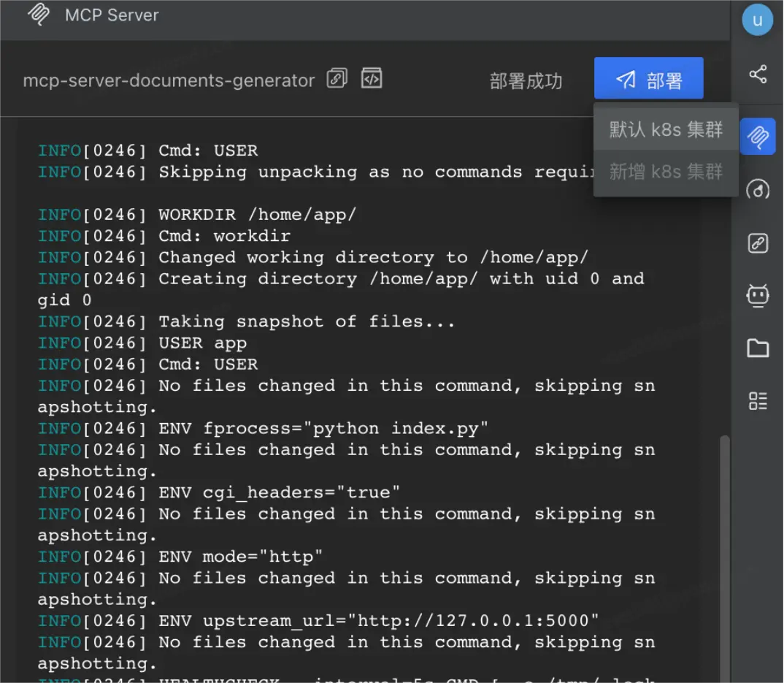Screen dimensions: 784x683
Task: Click the 'MCP Server' header title
Action: pos(112,15)
